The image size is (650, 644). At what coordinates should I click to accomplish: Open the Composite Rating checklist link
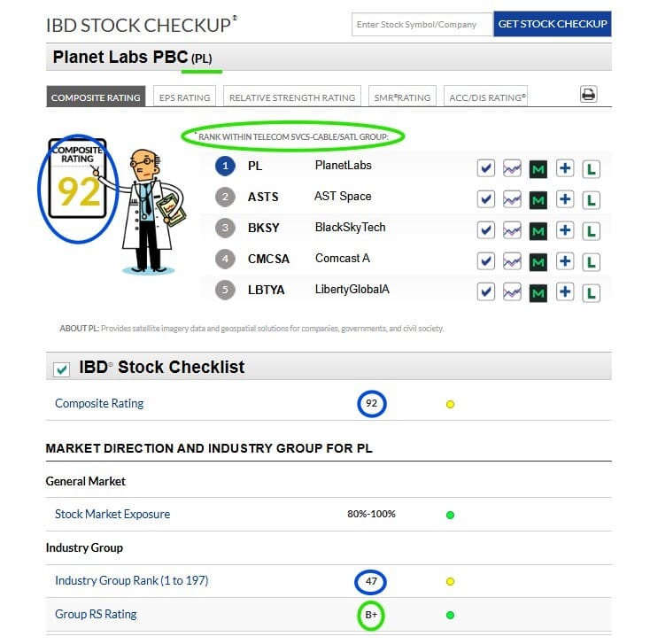click(x=99, y=403)
